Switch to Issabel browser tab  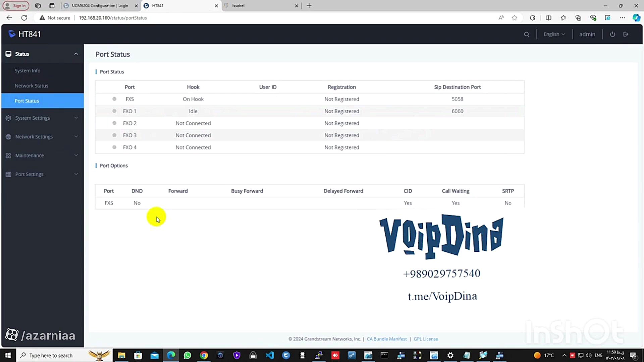262,6
